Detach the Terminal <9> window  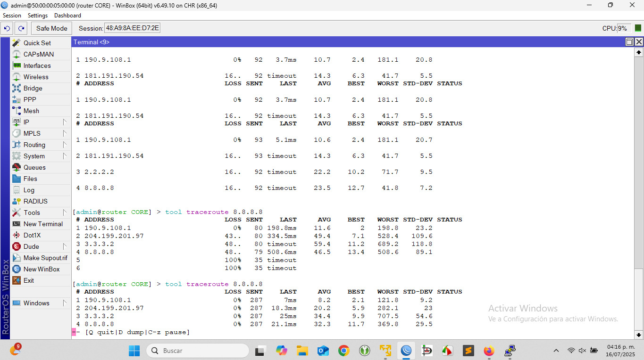tap(629, 42)
